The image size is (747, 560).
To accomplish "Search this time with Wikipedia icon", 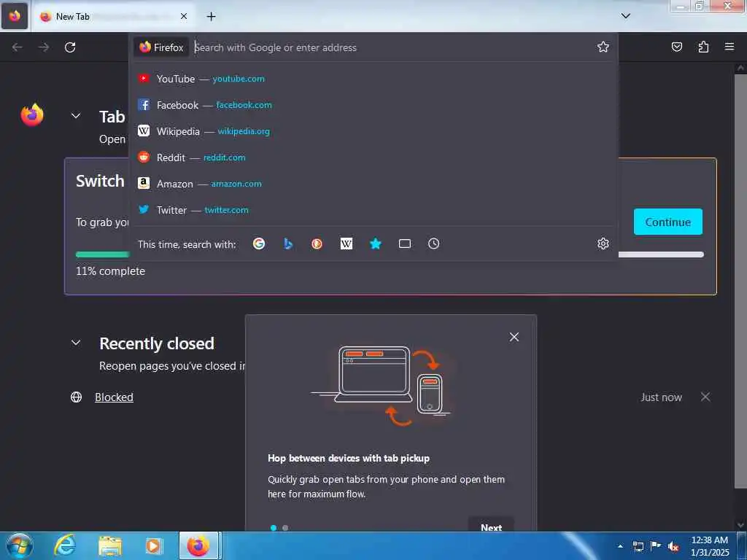I will pyautogui.click(x=347, y=244).
